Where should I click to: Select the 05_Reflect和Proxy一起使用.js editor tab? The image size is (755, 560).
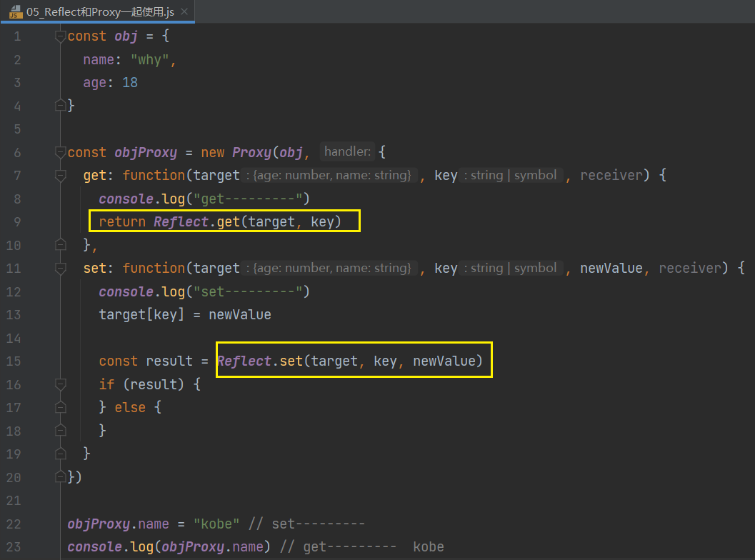pyautogui.click(x=98, y=11)
